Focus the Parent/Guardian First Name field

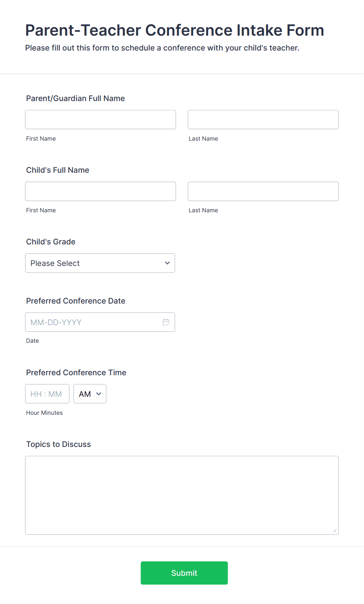coord(101,119)
